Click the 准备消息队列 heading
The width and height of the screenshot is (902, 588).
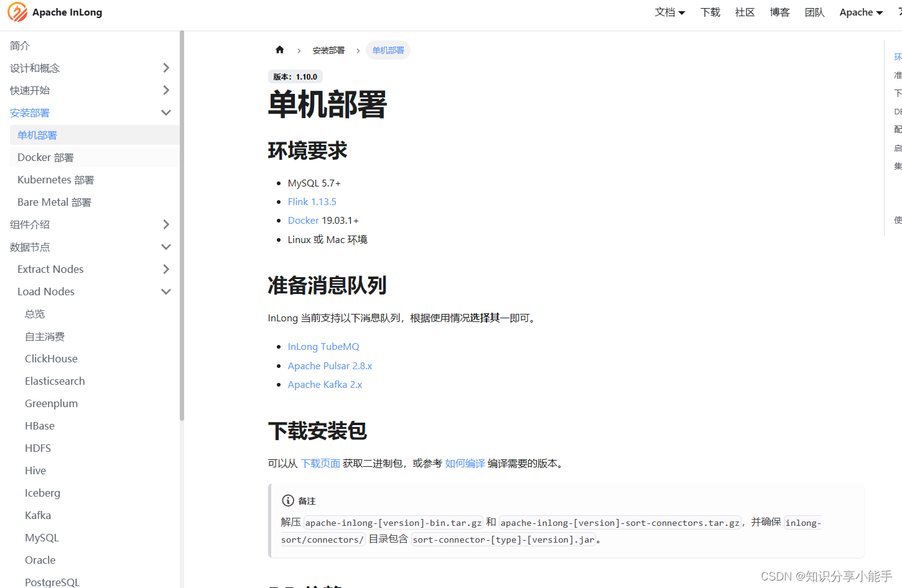click(327, 285)
